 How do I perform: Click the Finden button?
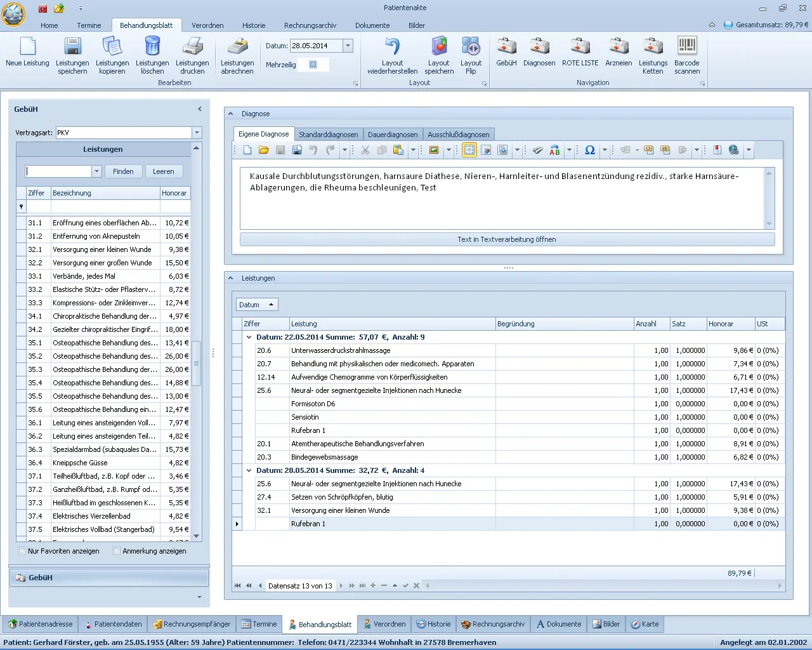tap(123, 171)
